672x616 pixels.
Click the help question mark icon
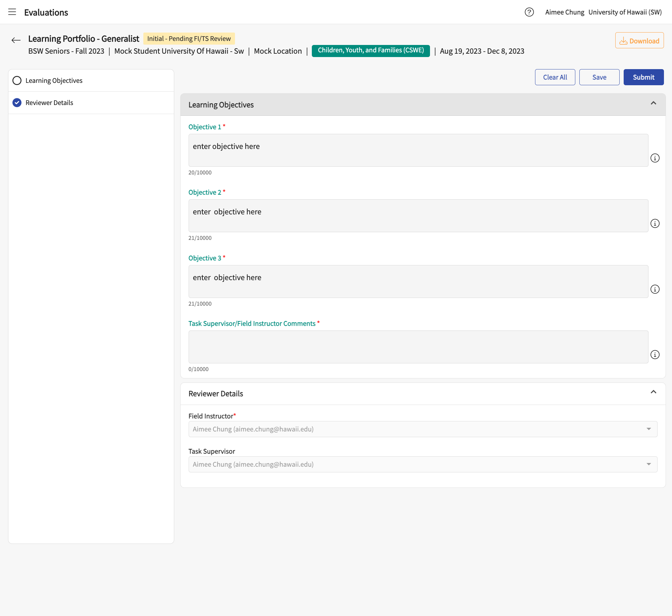tap(529, 12)
